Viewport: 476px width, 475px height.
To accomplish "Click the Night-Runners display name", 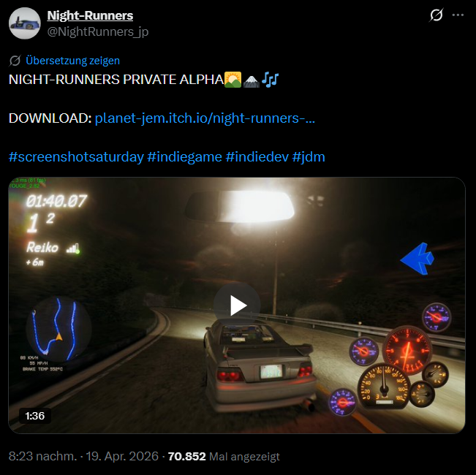I will pyautogui.click(x=90, y=15).
